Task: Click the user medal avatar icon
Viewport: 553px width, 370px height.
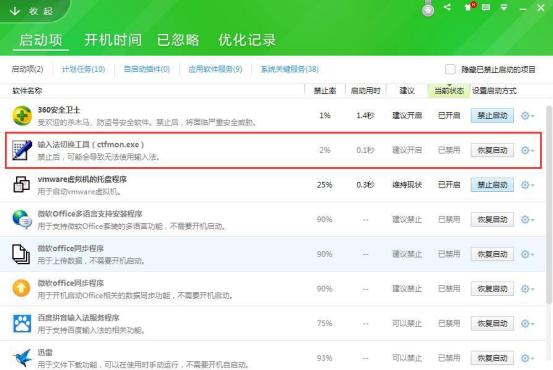Action: click(x=428, y=9)
